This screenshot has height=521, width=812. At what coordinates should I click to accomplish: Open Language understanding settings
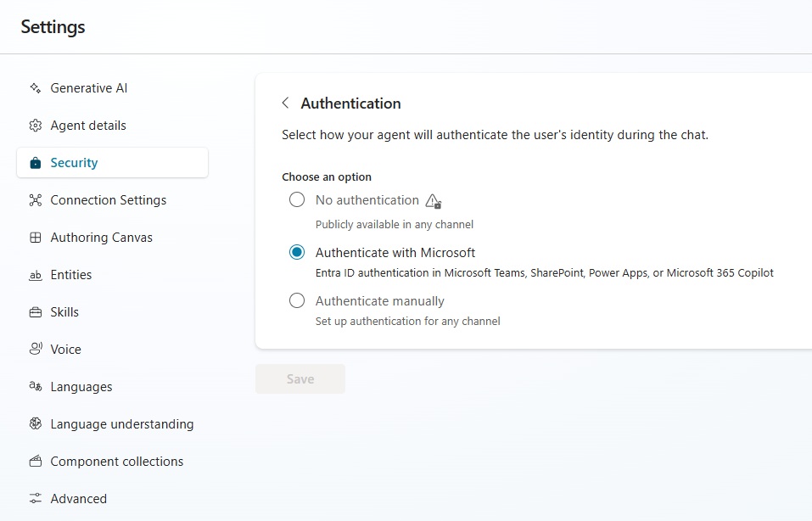121,424
